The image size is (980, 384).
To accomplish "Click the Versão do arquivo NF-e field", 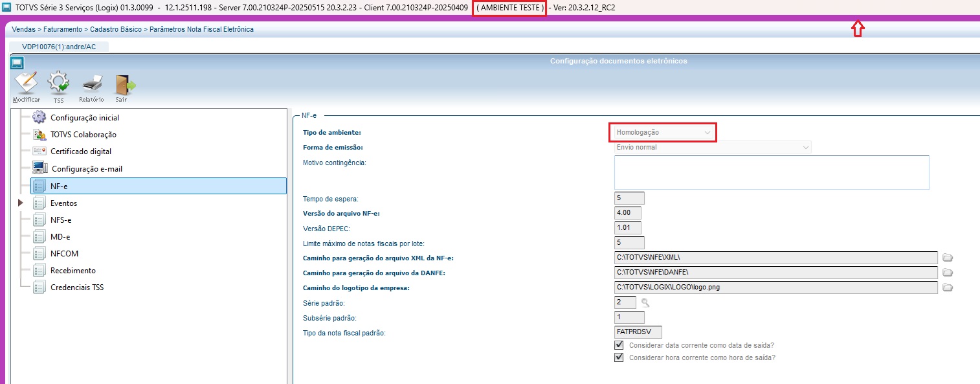I will tap(628, 213).
